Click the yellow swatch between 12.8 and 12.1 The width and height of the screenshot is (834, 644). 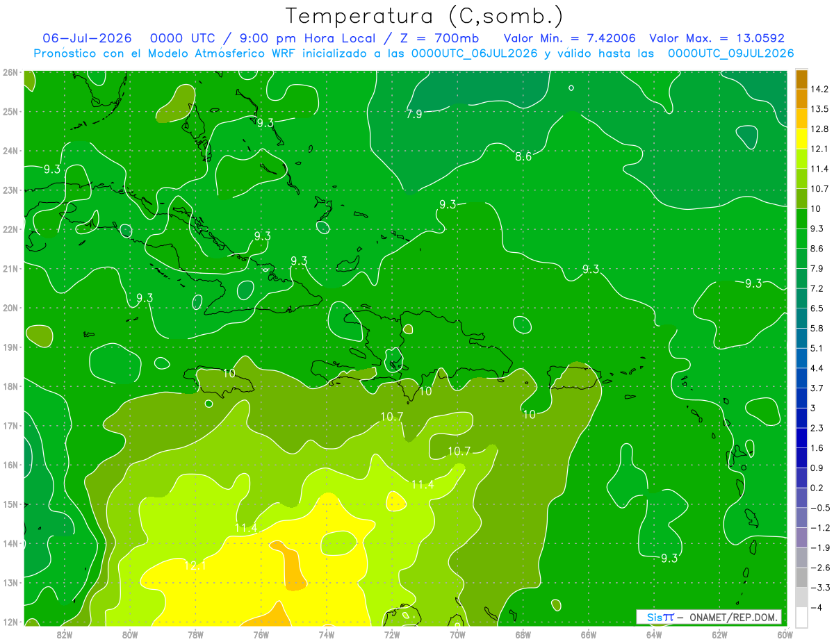tap(801, 138)
